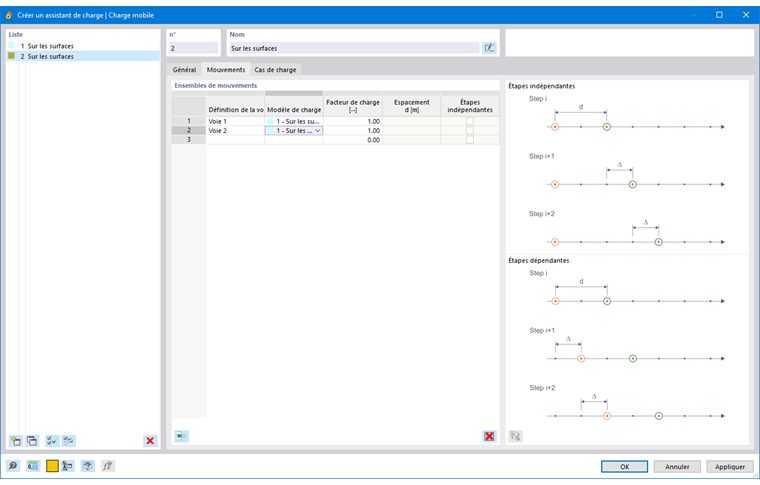Click the new load wizard icon under the list
The width and height of the screenshot is (760, 485).
[x=16, y=440]
